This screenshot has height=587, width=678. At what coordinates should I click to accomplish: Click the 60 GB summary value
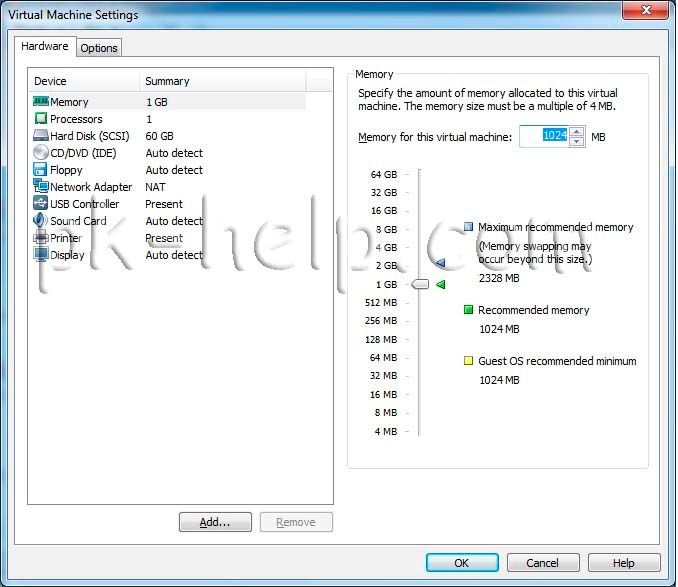click(160, 136)
